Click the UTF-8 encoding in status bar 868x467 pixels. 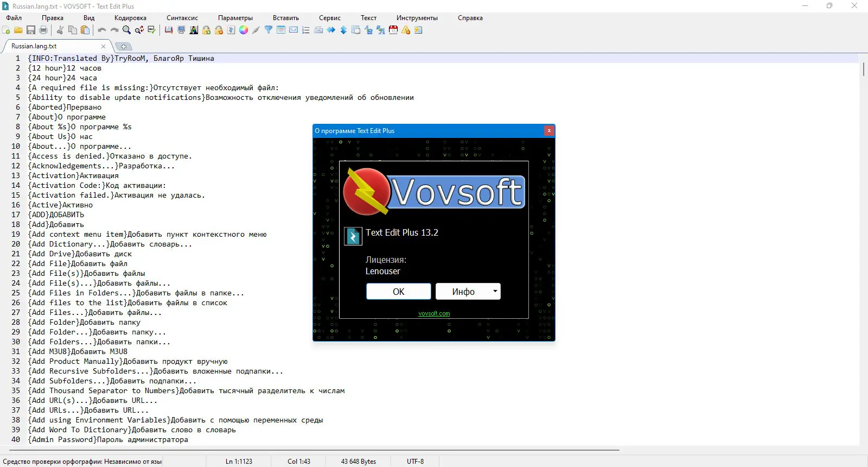pos(416,462)
